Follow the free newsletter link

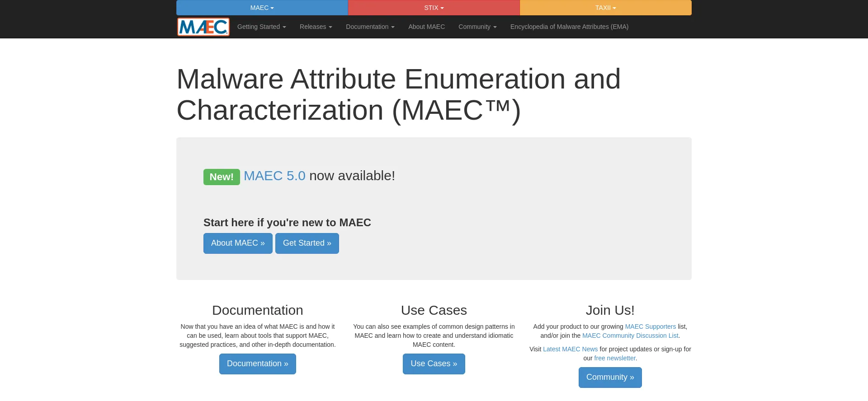[x=615, y=358]
